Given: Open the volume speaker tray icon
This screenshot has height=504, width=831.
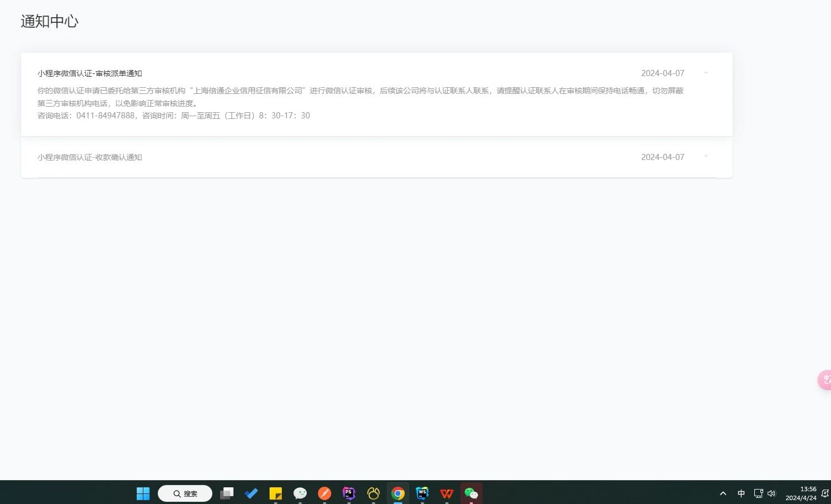Looking at the screenshot, I should 772,493.
